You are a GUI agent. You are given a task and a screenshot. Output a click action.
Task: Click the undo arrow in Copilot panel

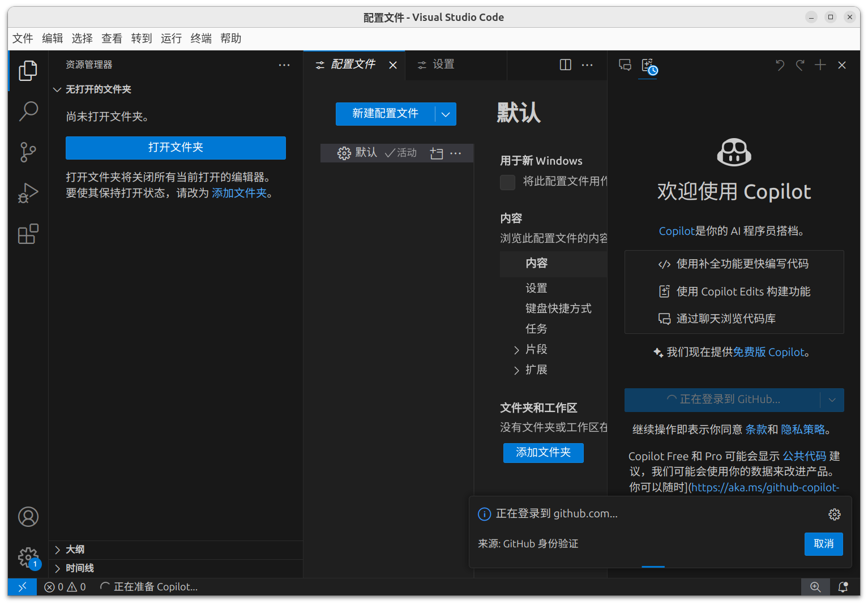[780, 65]
